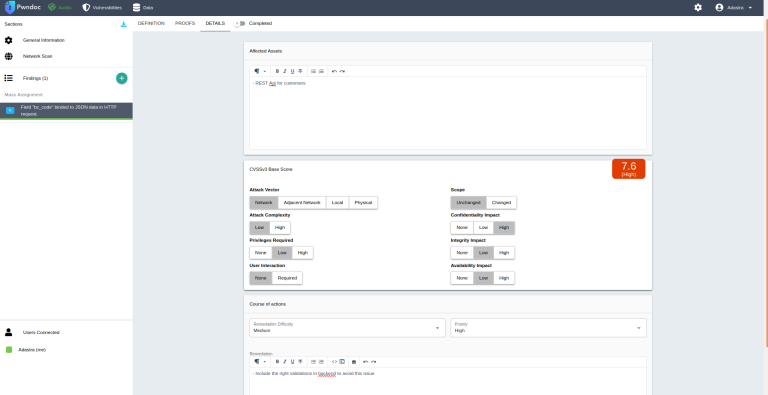
Task: Insert numbered list in Affected Assets editor
Action: [321, 72]
